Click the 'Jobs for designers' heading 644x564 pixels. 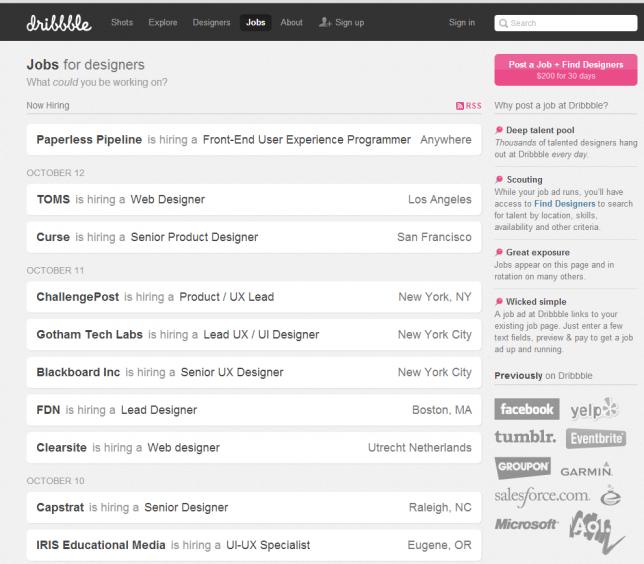point(85,65)
